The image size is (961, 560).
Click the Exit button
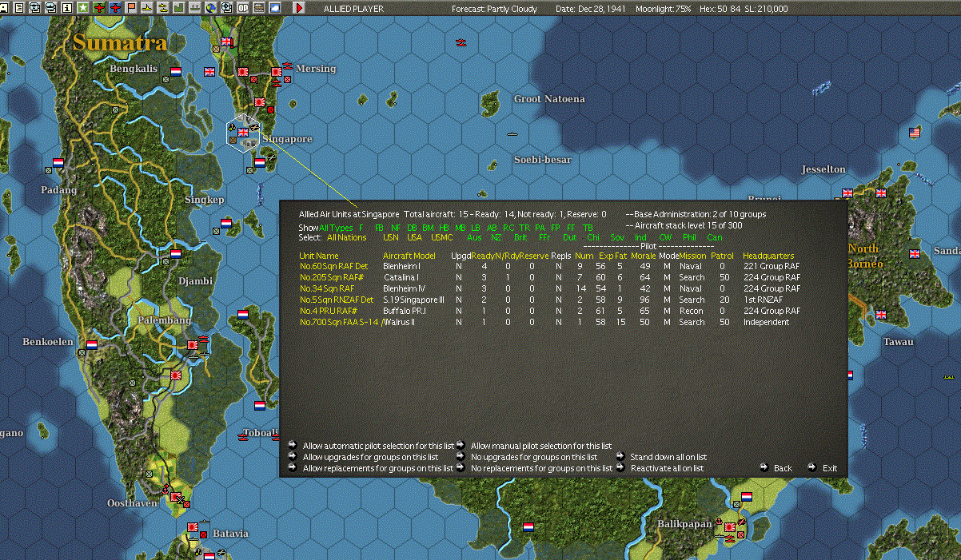coord(830,468)
